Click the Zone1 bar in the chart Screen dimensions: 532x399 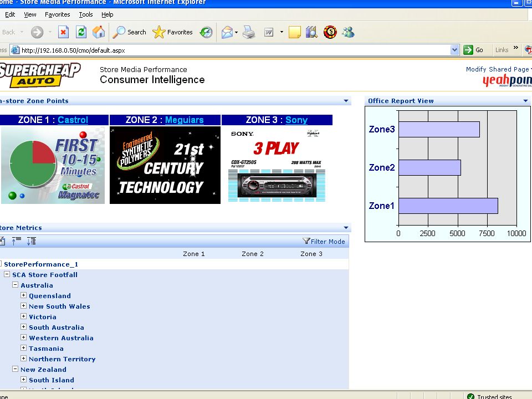click(x=448, y=206)
